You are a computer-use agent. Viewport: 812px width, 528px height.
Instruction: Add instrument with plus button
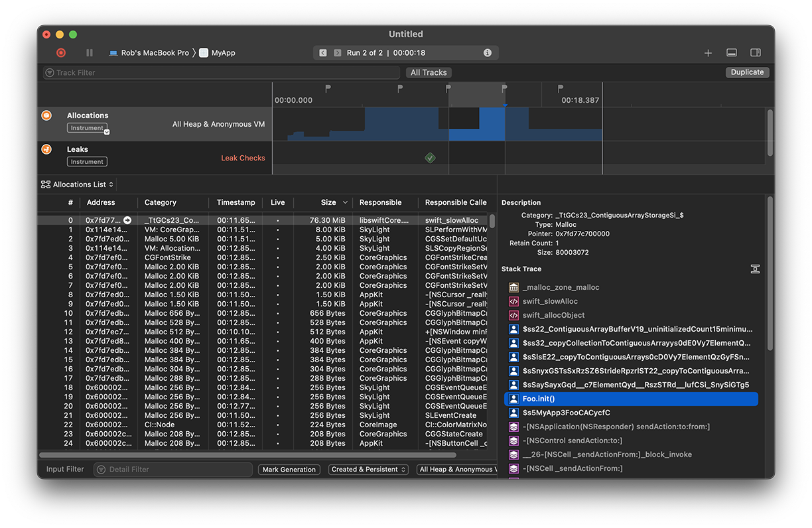[708, 53]
